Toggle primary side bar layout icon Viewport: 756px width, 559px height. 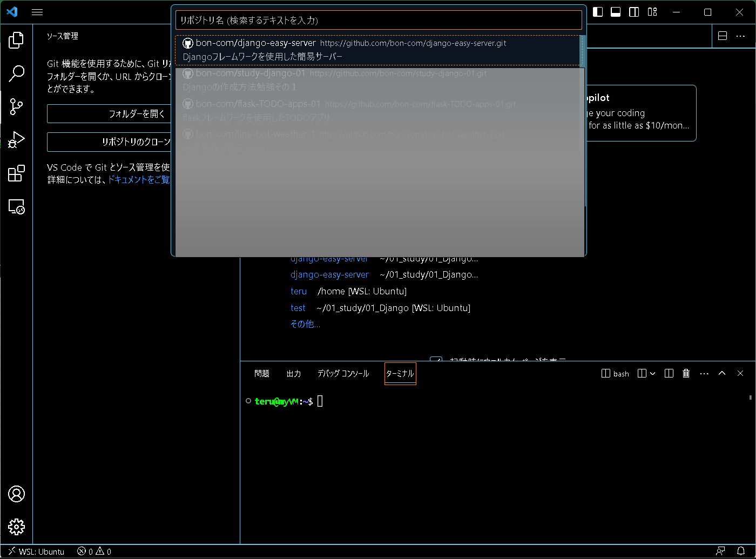598,12
